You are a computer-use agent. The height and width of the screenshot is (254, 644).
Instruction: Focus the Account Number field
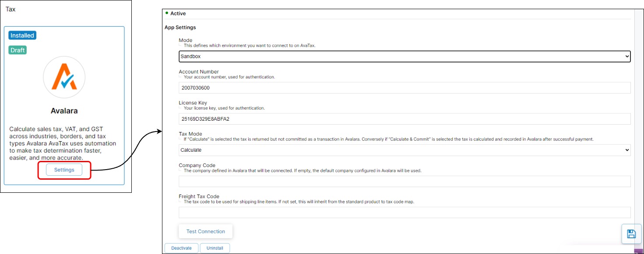pos(404,88)
